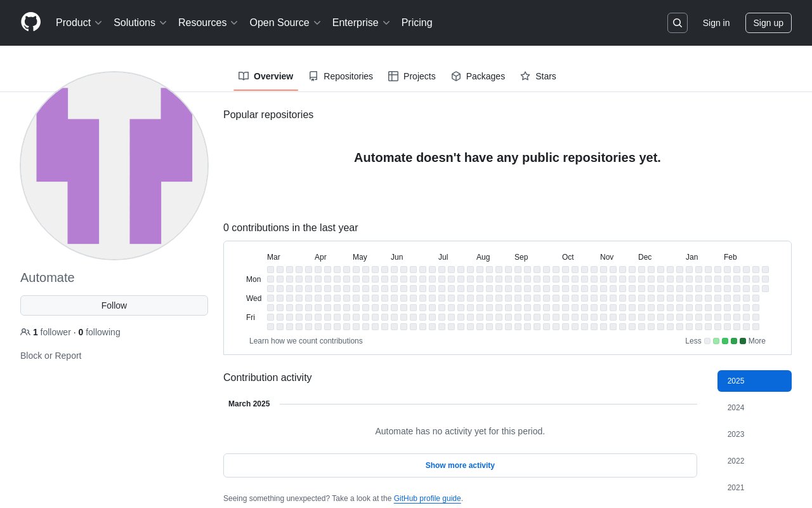
Task: Switch to the Stars tab
Action: coord(538,76)
